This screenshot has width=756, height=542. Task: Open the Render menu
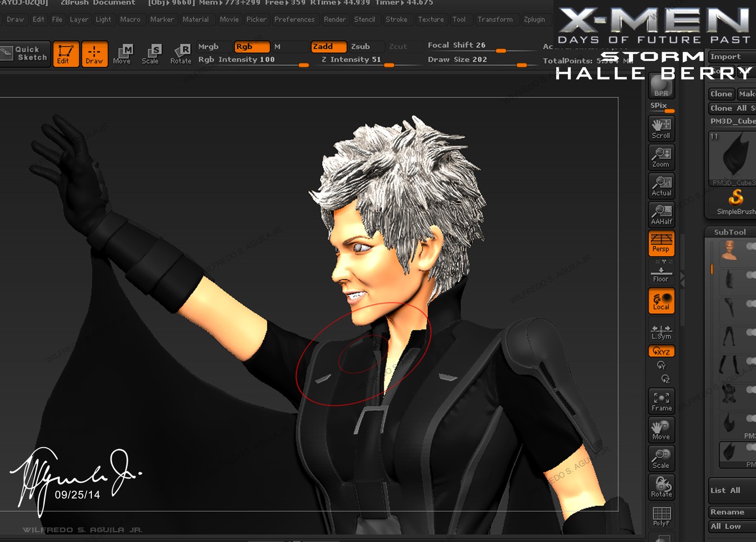click(x=335, y=20)
